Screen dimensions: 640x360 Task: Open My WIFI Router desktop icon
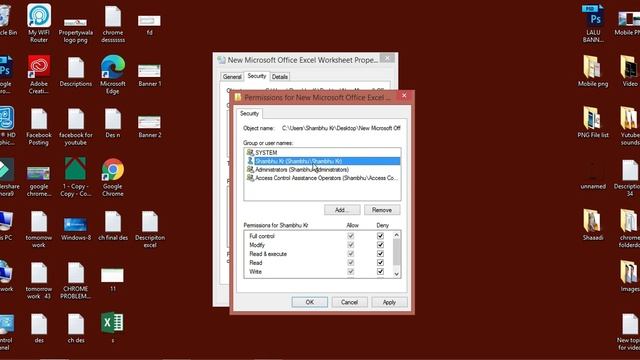pos(39,23)
